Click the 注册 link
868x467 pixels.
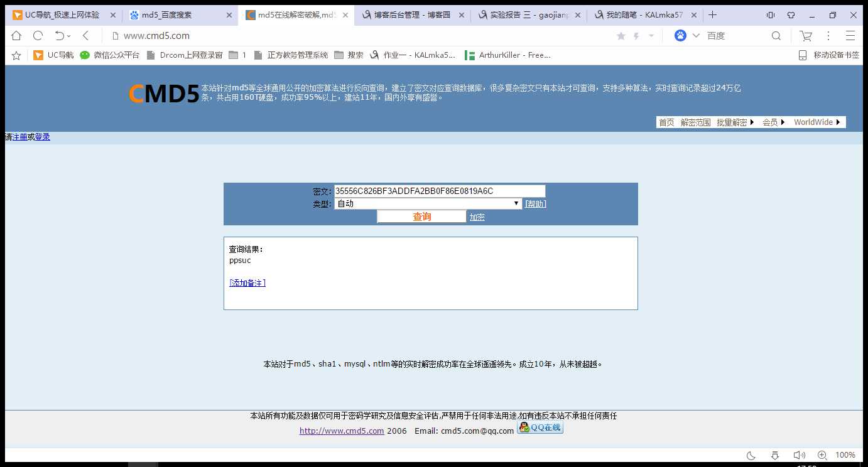click(x=19, y=137)
